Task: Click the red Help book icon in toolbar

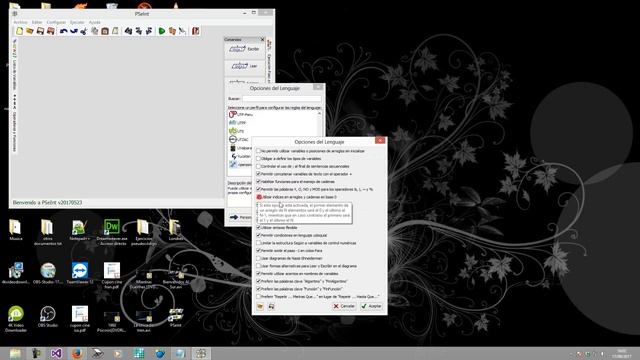Action: click(x=196, y=31)
